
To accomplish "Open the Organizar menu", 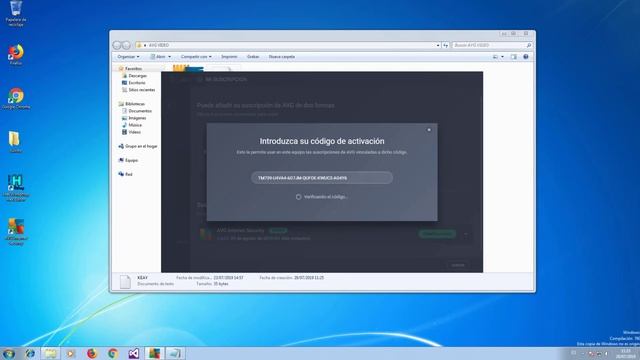I will (128, 57).
